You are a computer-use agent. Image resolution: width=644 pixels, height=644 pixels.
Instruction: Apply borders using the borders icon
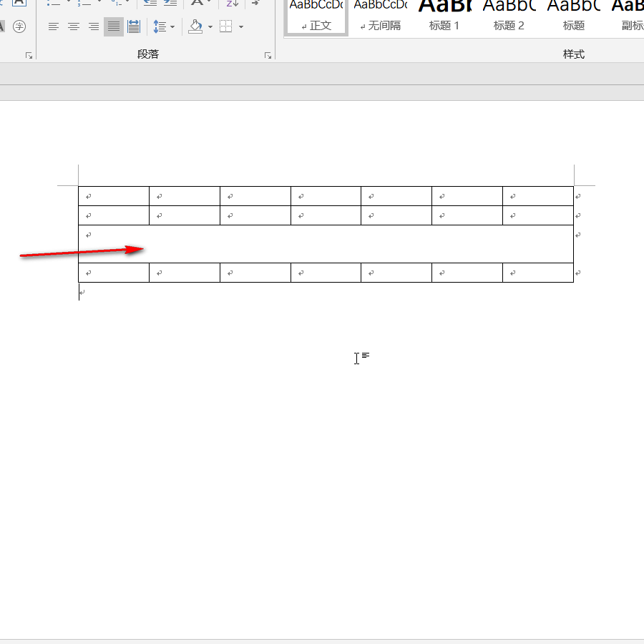coord(226,27)
